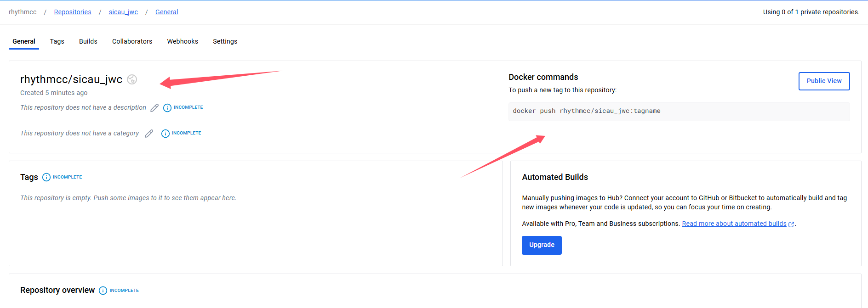Click the Public View button

[824, 81]
